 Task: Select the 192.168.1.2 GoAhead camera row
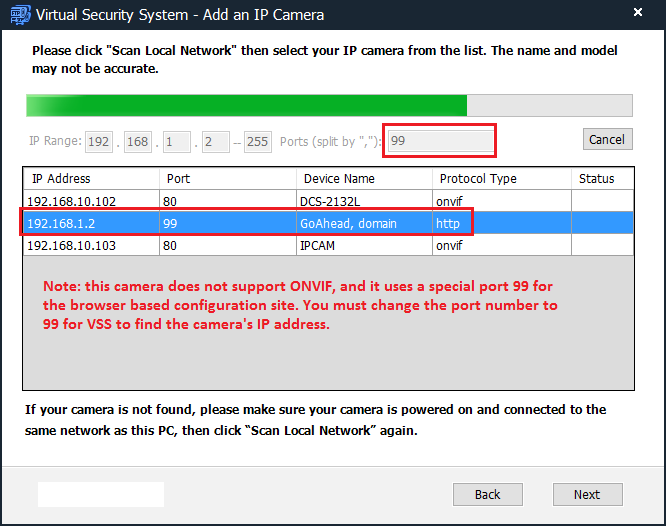pos(328,223)
